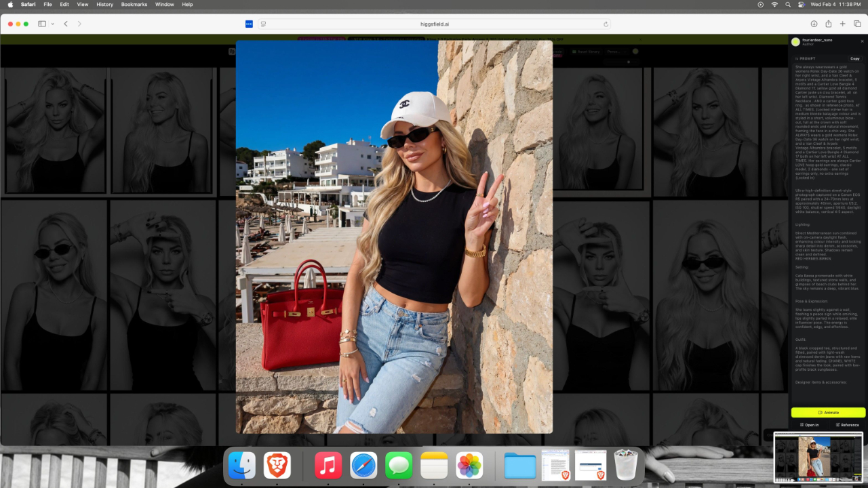
Task: Open Control Center
Action: (x=801, y=4)
